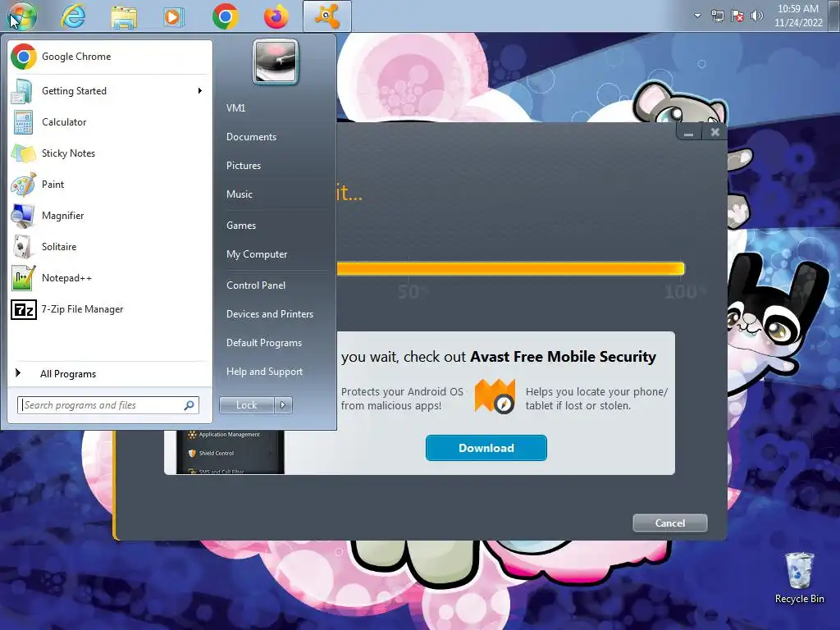The height and width of the screenshot is (630, 840).
Task: Open the Action Center flag icon
Action: point(737,16)
